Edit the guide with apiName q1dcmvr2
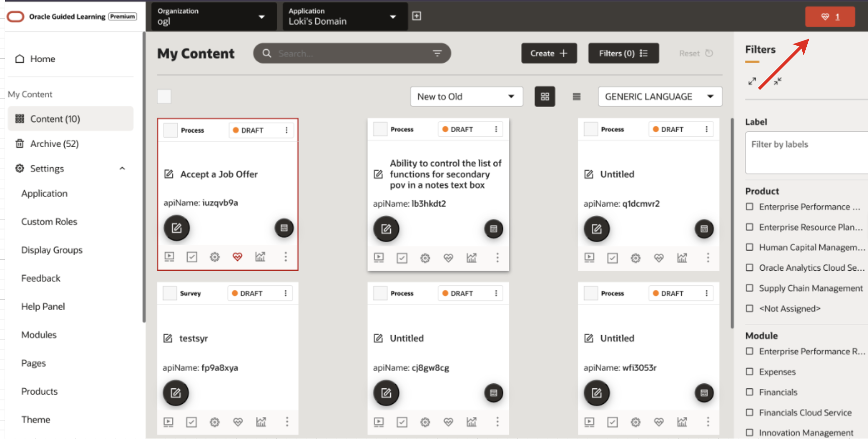This screenshot has width=868, height=439. coord(596,229)
